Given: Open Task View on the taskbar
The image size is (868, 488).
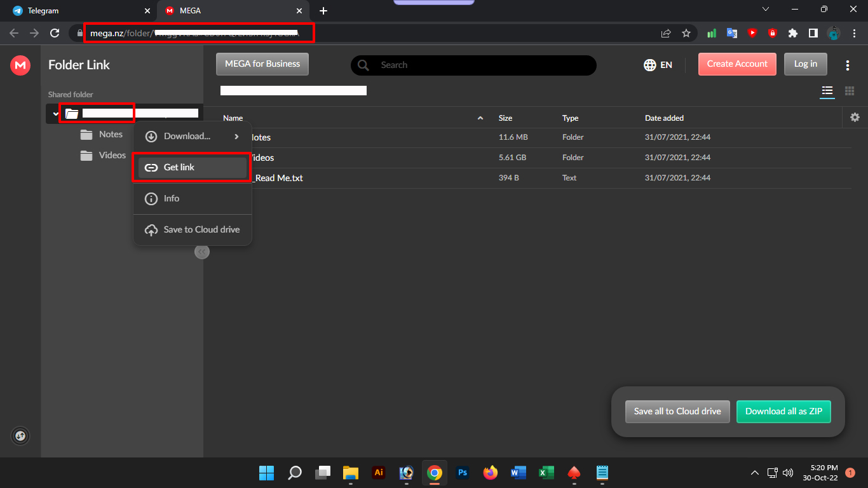Looking at the screenshot, I should tap(323, 473).
